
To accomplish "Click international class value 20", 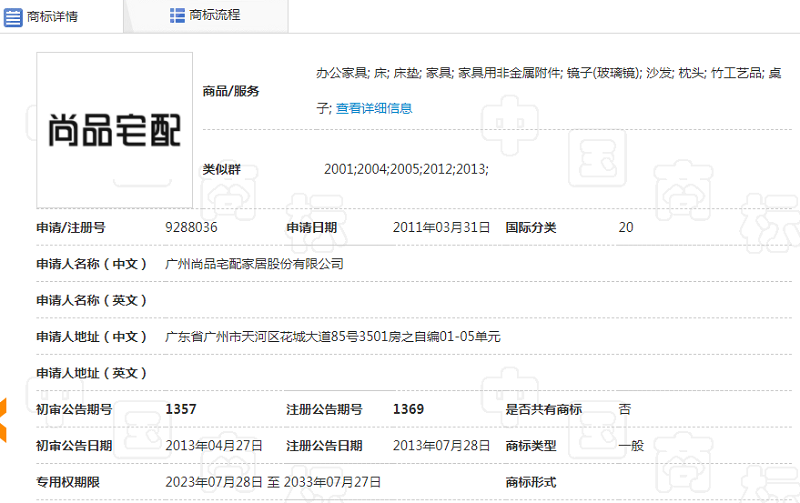I will pyautogui.click(x=626, y=228).
